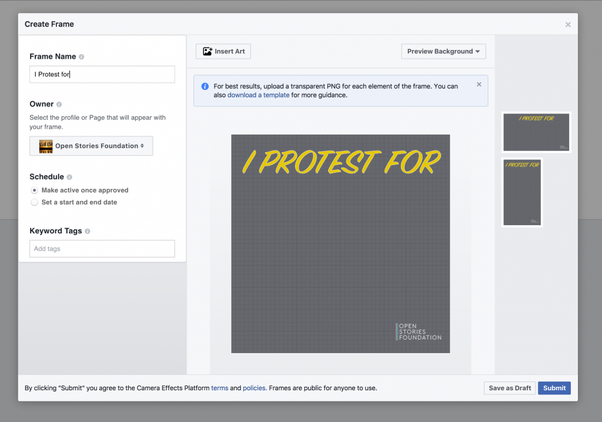
Task: Open the Open Stories Foundation owner dropdown
Action: [x=91, y=146]
